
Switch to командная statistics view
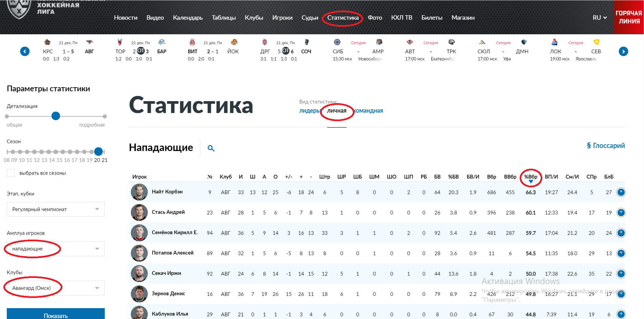[x=368, y=111]
